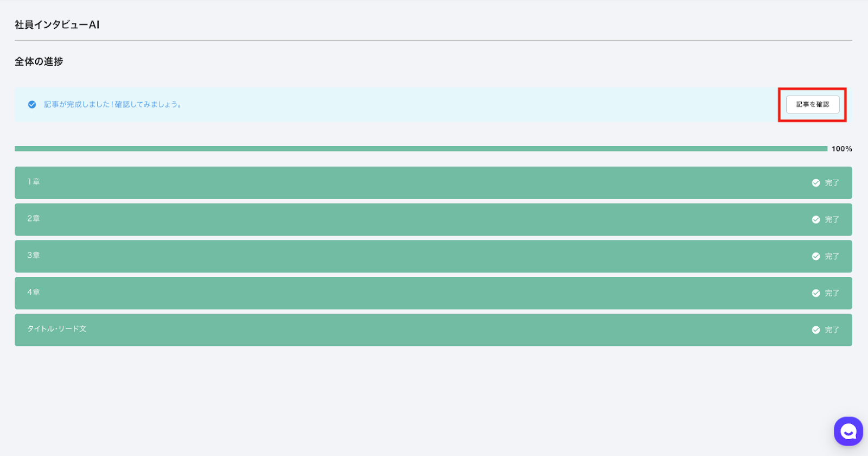Screen dimensions: 868x456
Task: Click the 完了 status text on タイトル・リード文
Action: click(832, 330)
